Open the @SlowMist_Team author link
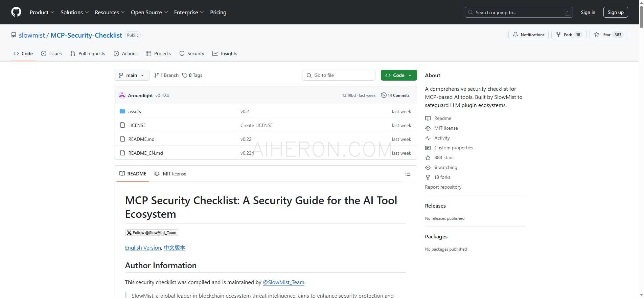Viewport: 644px width, 298px height. pyautogui.click(x=283, y=282)
